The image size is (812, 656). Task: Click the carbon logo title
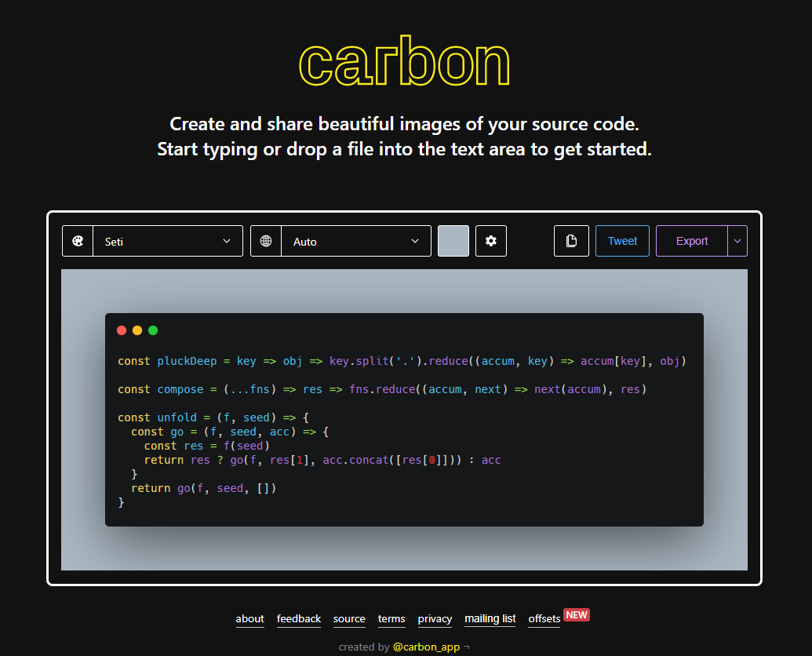pos(405,61)
